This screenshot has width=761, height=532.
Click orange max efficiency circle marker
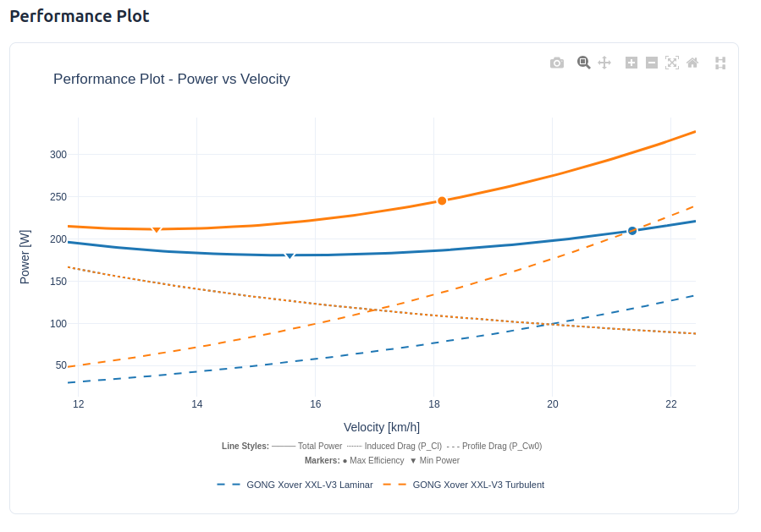point(442,200)
